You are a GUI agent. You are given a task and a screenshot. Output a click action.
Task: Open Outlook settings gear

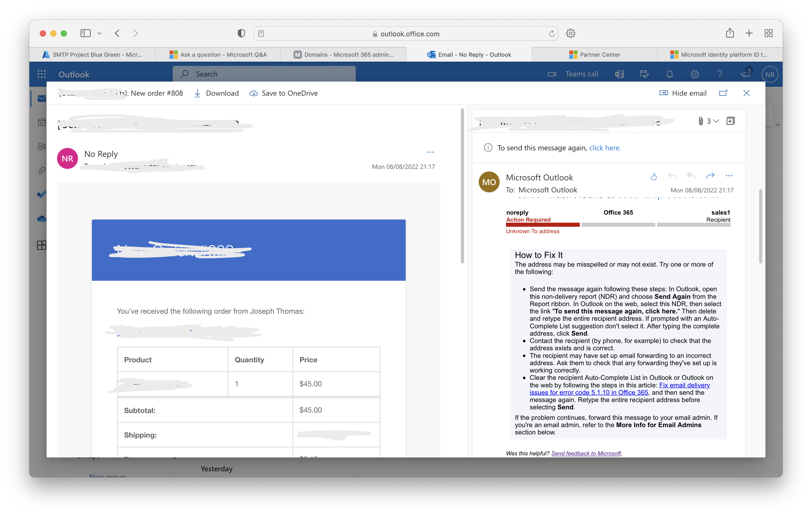pyautogui.click(x=695, y=74)
